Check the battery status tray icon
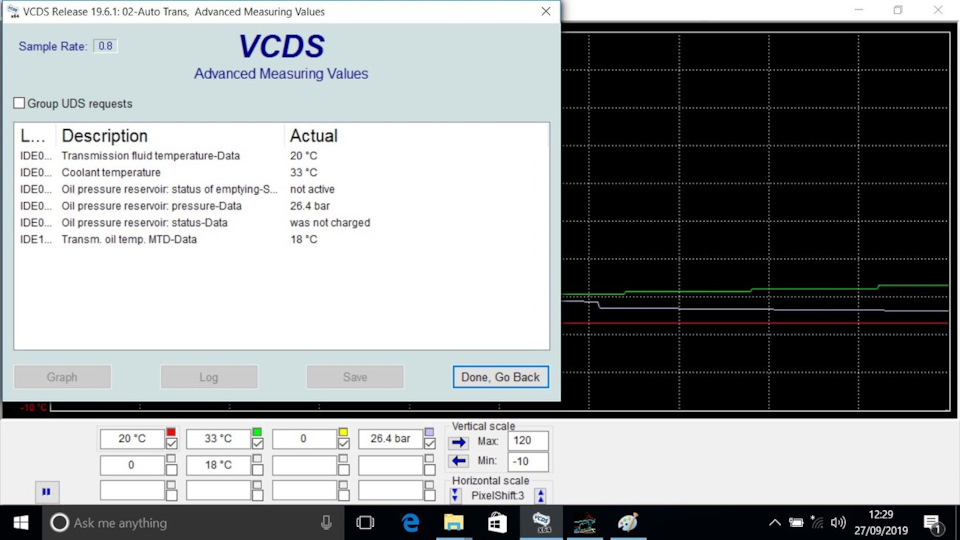 (x=796, y=523)
